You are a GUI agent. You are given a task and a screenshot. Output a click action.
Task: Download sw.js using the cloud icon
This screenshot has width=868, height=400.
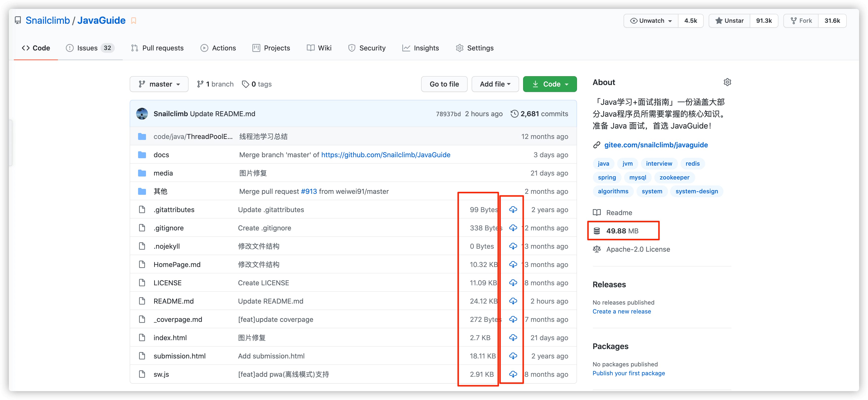(513, 374)
